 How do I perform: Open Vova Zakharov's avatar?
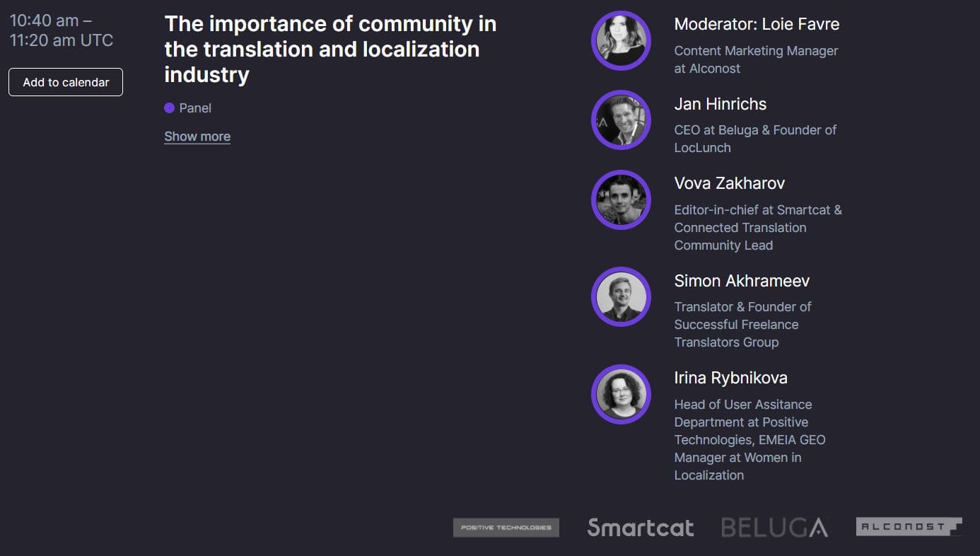621,199
